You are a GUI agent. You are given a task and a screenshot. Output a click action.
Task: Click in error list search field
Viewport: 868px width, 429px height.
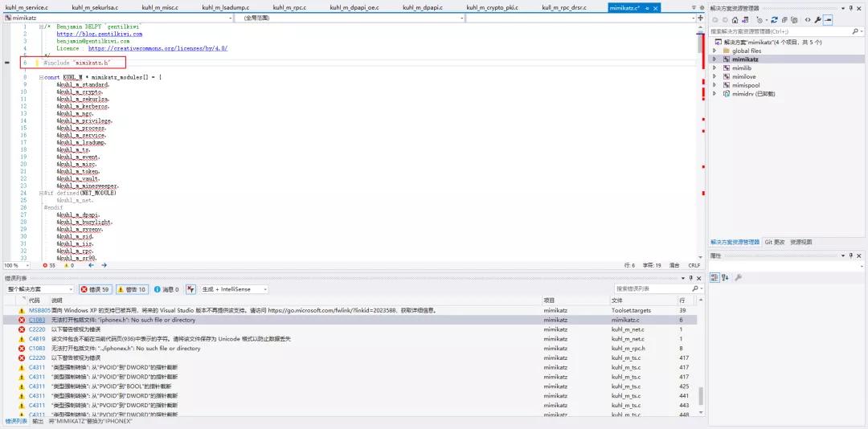click(653, 289)
